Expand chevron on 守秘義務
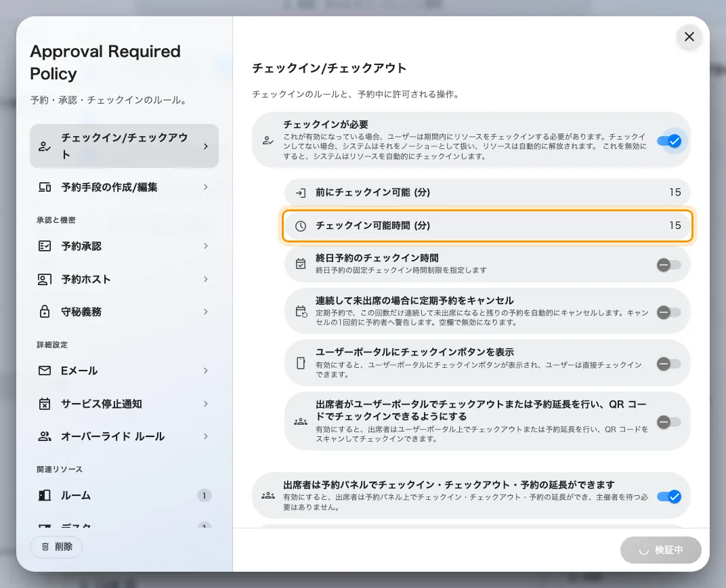The height and width of the screenshot is (588, 726). click(x=206, y=312)
